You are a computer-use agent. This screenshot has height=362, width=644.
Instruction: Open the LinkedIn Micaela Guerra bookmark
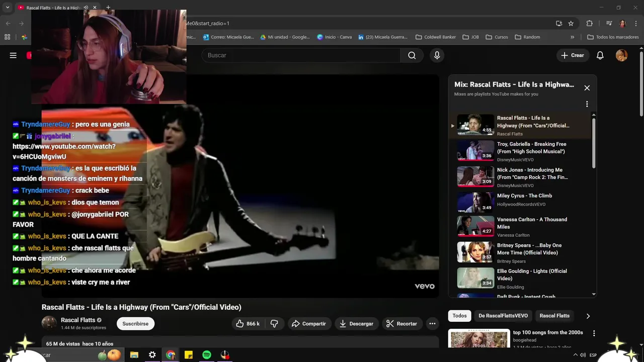[x=382, y=37]
